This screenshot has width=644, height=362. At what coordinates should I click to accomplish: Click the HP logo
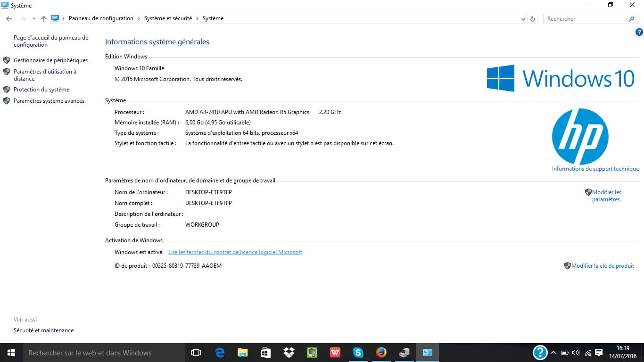pos(580,136)
